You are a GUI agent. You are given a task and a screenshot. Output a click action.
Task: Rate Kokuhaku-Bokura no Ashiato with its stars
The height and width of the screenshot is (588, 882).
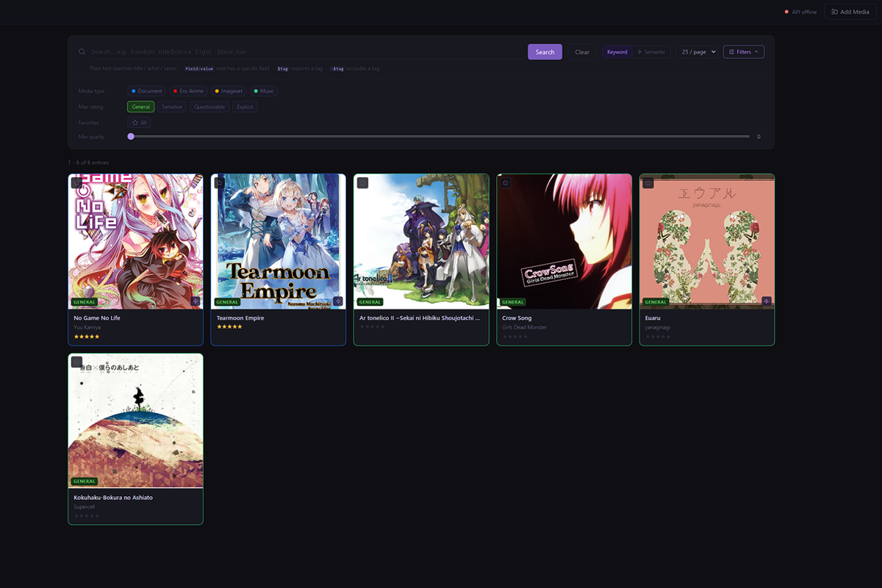tap(87, 516)
